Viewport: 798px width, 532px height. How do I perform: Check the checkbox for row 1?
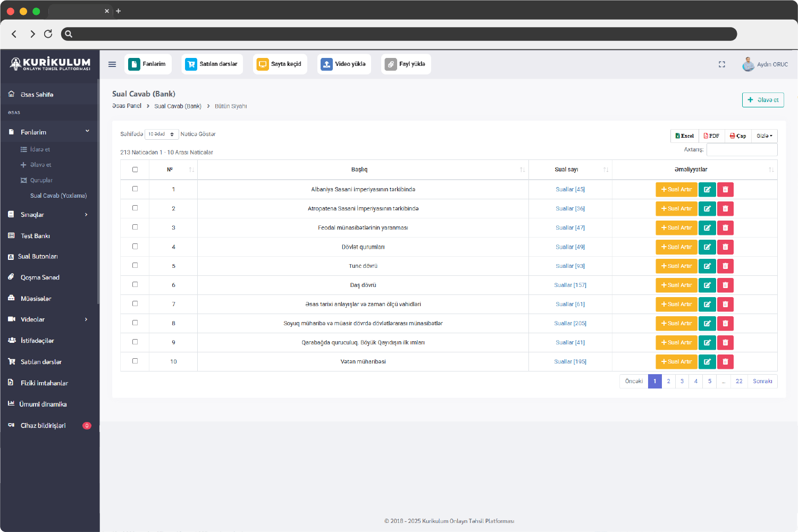(x=135, y=189)
